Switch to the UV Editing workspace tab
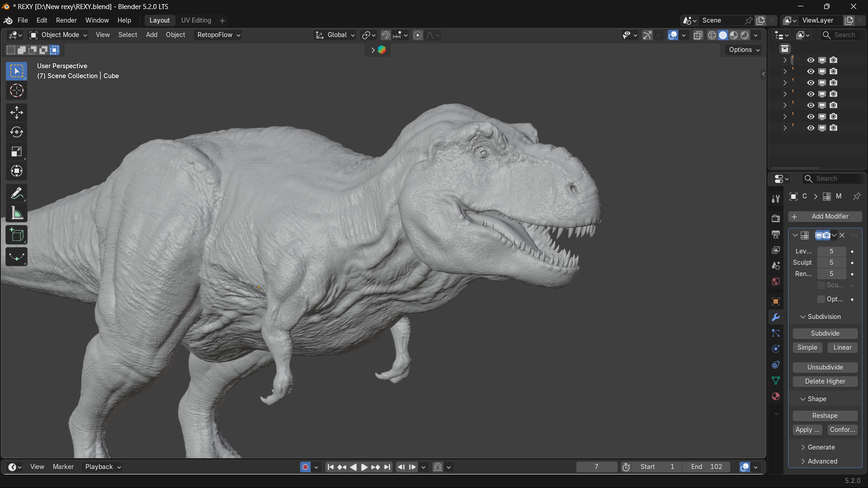Screen dimensions: 868x488 pos(196,20)
